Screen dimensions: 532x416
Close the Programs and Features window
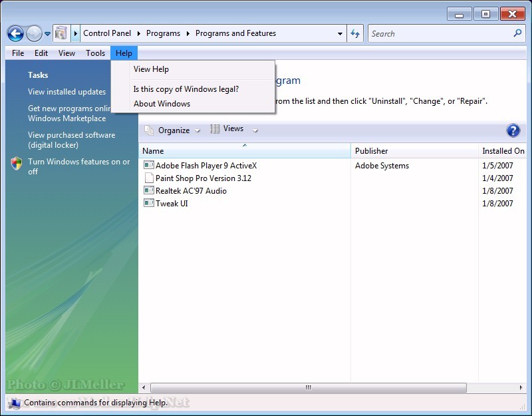click(x=512, y=14)
